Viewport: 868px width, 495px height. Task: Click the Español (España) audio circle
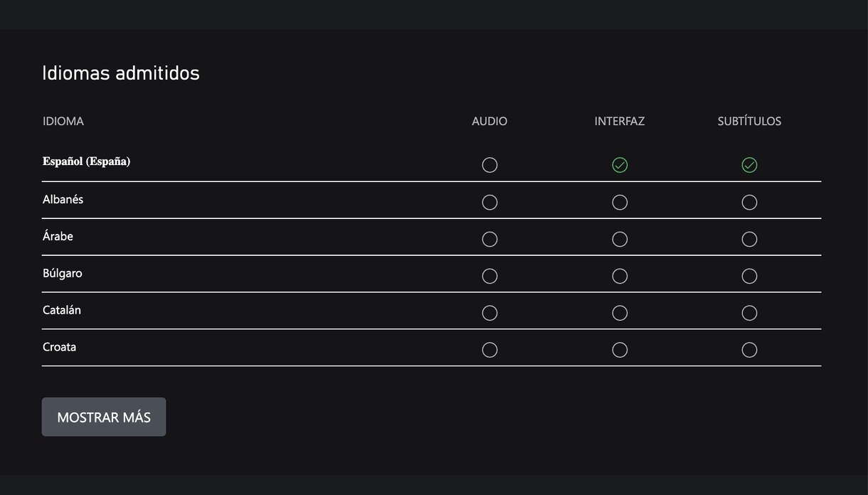click(489, 165)
